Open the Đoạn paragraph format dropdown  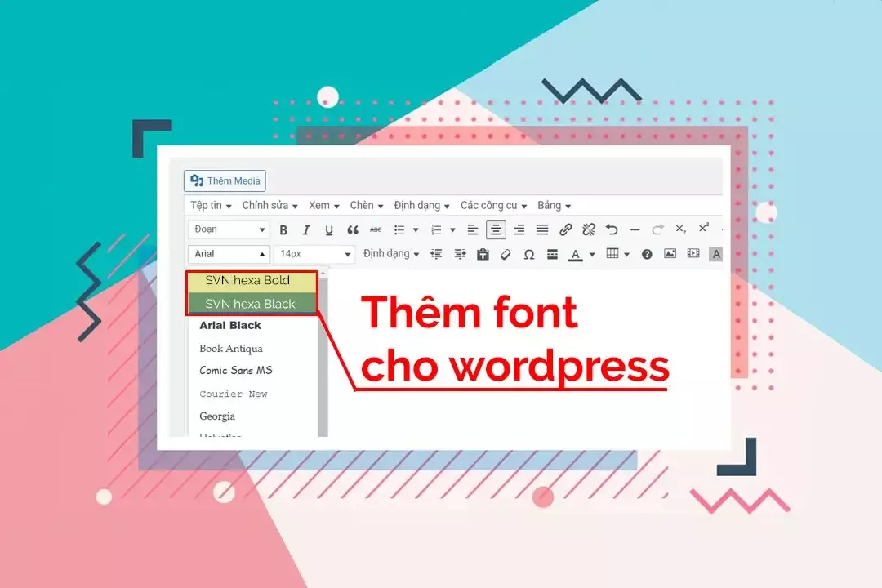(x=229, y=229)
